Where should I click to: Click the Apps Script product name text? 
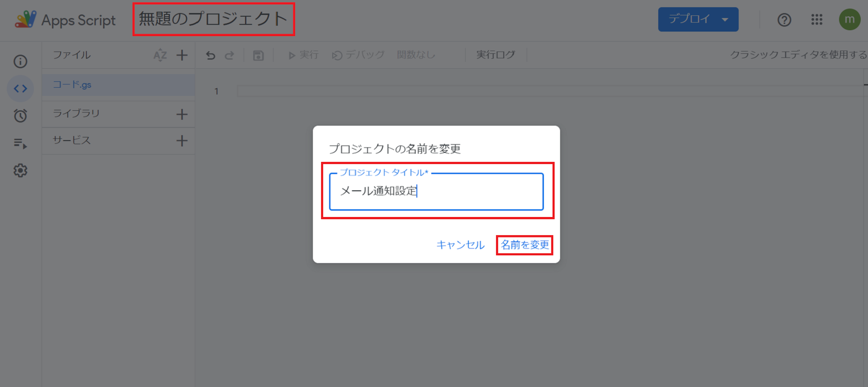(x=78, y=20)
